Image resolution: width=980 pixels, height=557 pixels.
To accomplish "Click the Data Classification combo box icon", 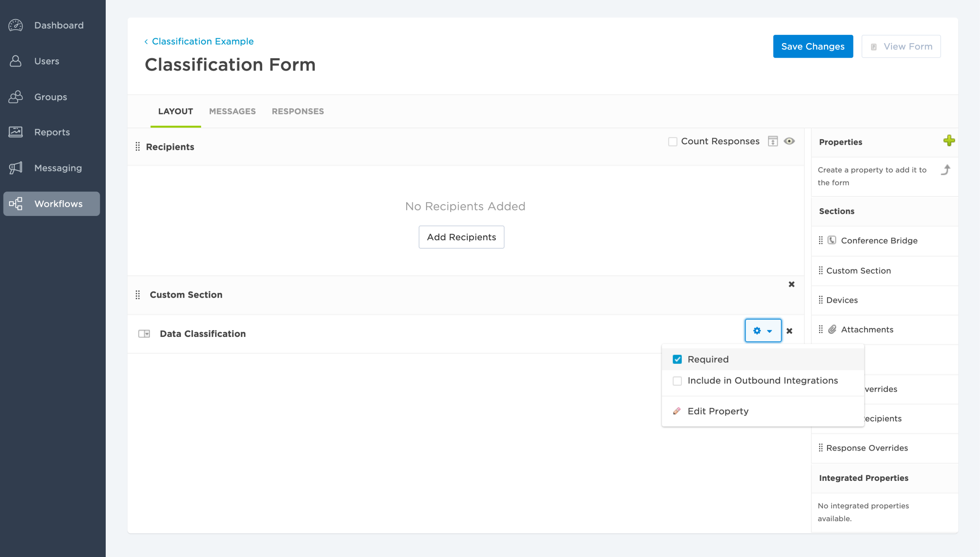I will (x=144, y=333).
